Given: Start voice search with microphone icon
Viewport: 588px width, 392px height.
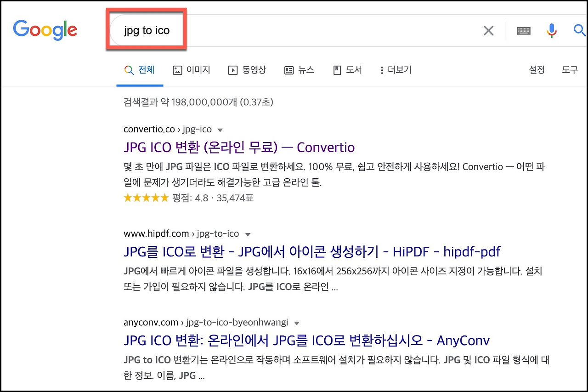Looking at the screenshot, I should tap(552, 31).
